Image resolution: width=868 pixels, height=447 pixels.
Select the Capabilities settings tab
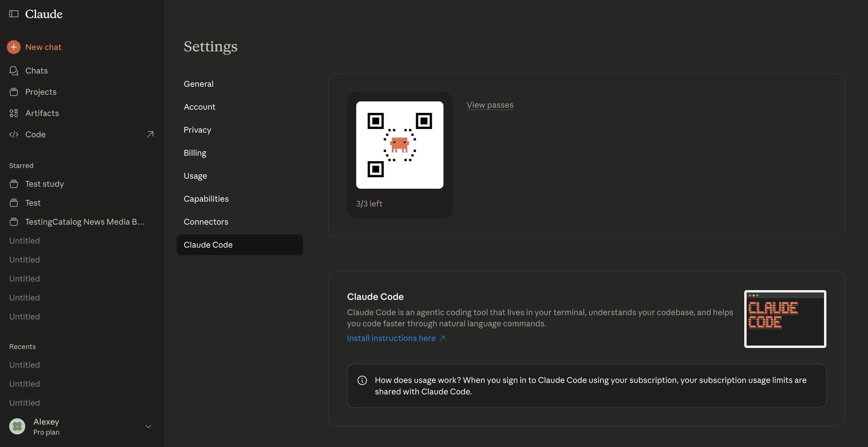(x=206, y=199)
